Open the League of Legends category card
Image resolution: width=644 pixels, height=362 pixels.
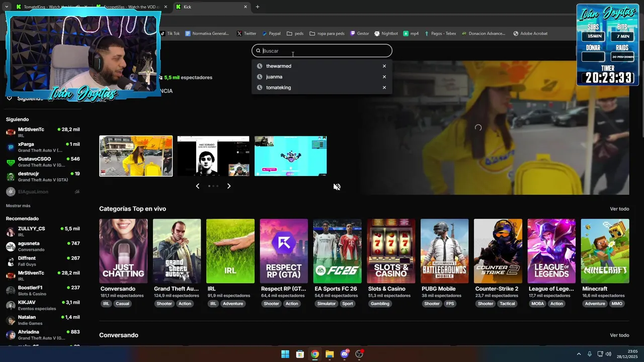coord(551,251)
